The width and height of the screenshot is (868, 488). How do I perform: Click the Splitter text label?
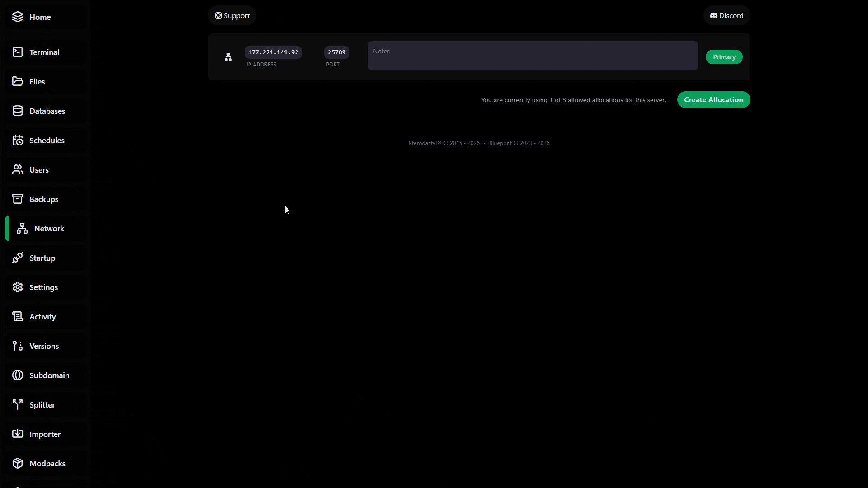(x=42, y=405)
